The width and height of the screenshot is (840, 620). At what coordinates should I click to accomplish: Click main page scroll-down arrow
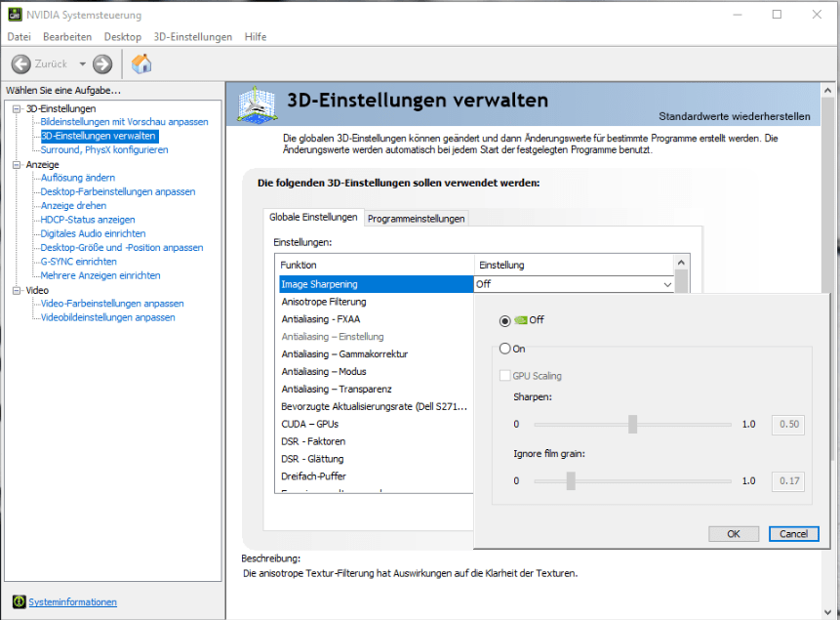(x=827, y=612)
